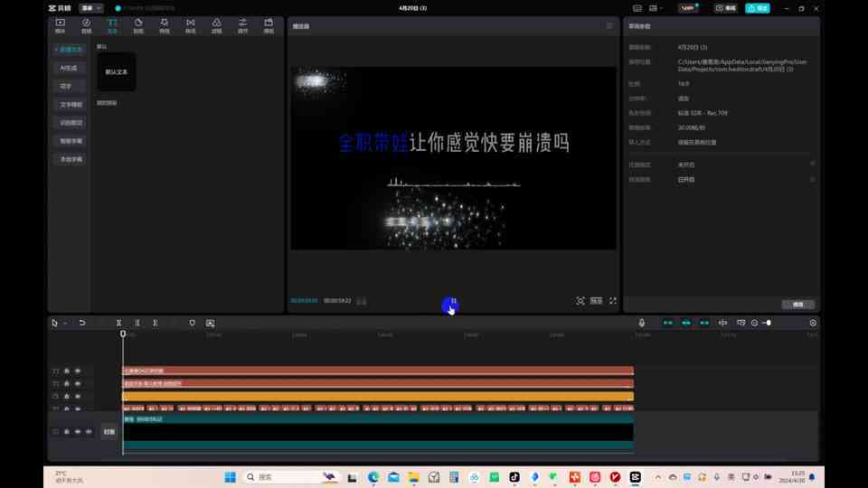Select the teal main video clip on timeline

coord(378,434)
